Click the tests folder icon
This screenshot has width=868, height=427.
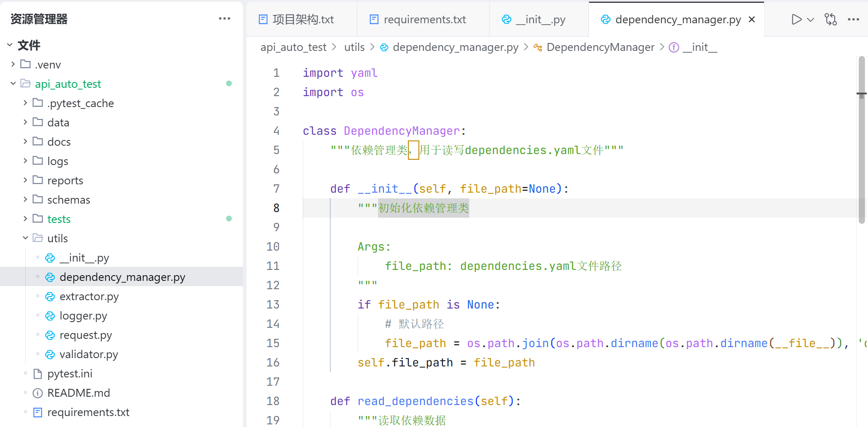(38, 219)
